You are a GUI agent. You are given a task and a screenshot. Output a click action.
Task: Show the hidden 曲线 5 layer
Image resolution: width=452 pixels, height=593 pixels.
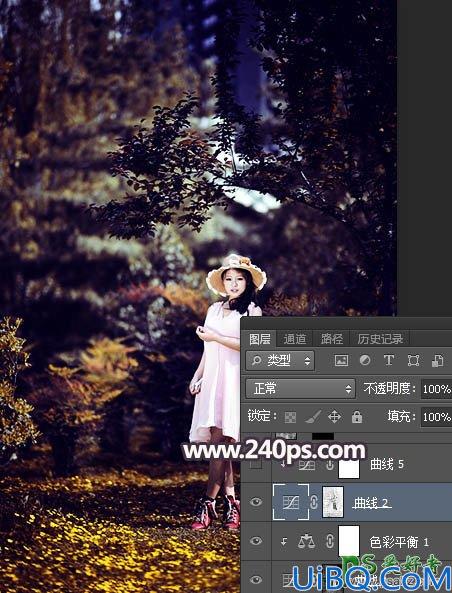coord(256,464)
